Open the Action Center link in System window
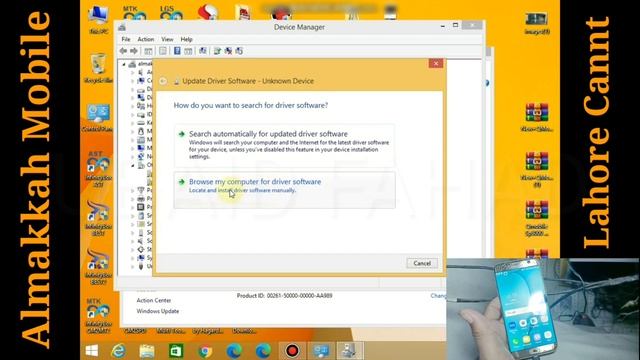 tap(153, 300)
